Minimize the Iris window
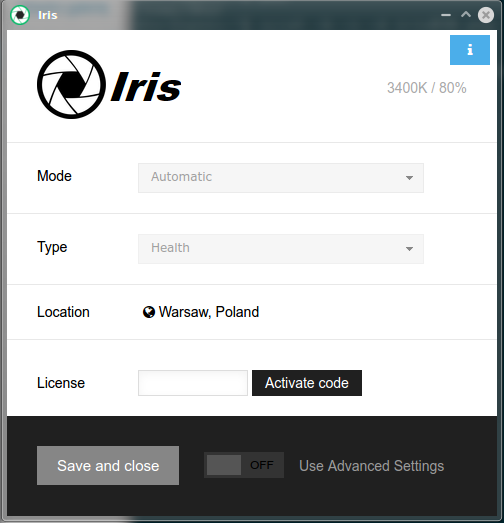Screen dimensions: 504x523 (446, 15)
